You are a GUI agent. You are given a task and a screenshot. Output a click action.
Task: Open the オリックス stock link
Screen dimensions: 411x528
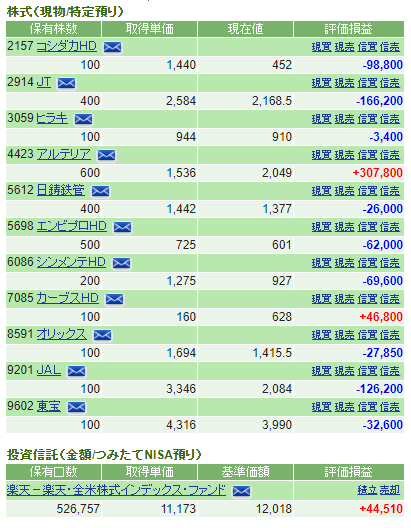point(61,334)
